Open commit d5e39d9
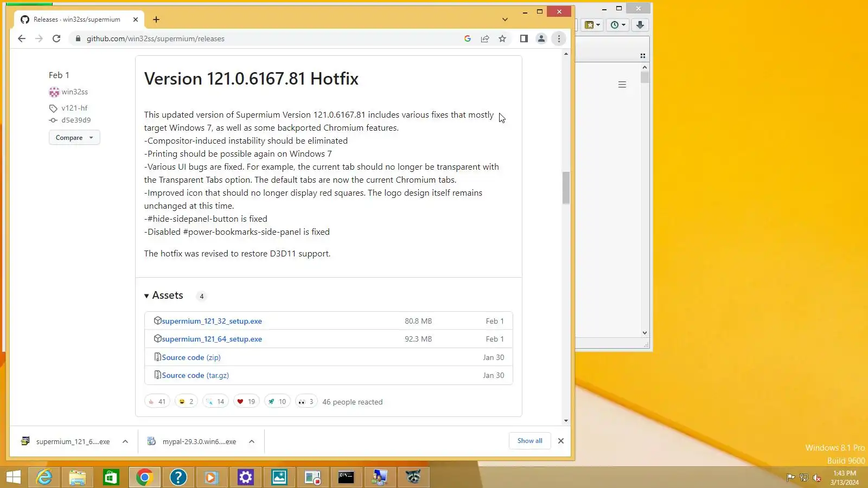This screenshot has height=488, width=868. (76, 120)
